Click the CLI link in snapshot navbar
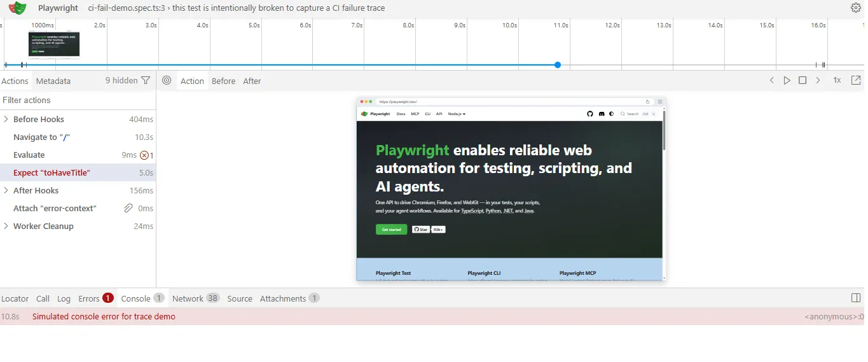This screenshot has height=362, width=868. coord(428,114)
